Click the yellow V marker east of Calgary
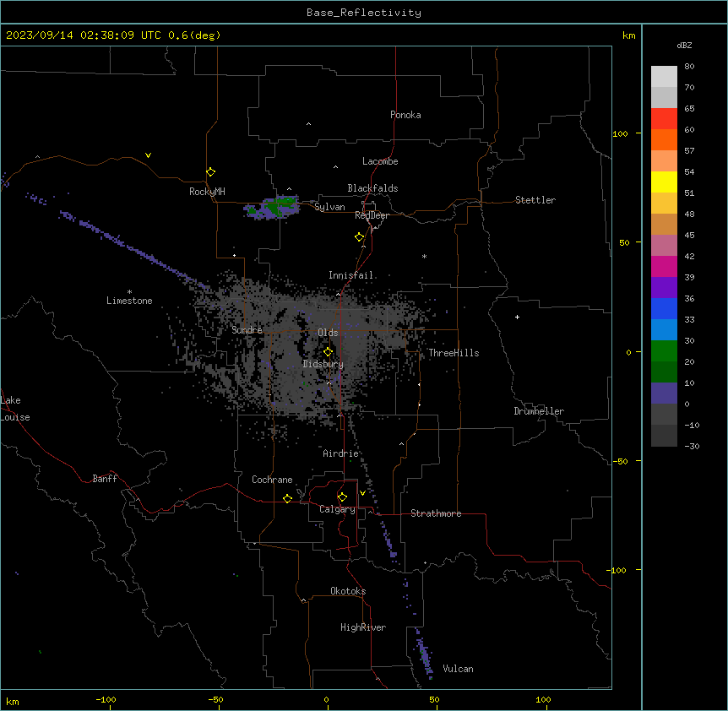This screenshot has height=711, width=728. pyautogui.click(x=362, y=493)
